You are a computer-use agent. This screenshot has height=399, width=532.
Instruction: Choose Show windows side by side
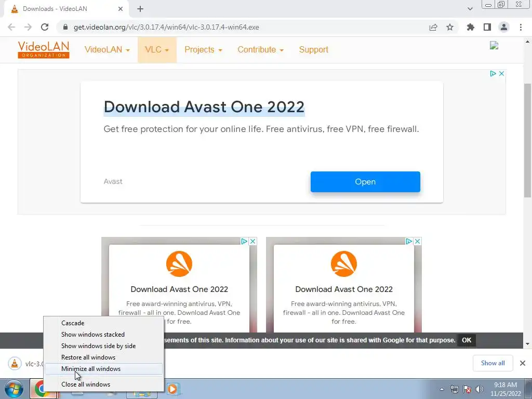(x=104, y=345)
